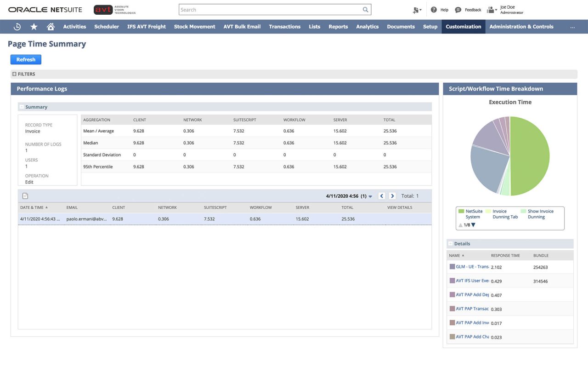Open the shortcuts star icon
The width and height of the screenshot is (588, 368).
(34, 26)
